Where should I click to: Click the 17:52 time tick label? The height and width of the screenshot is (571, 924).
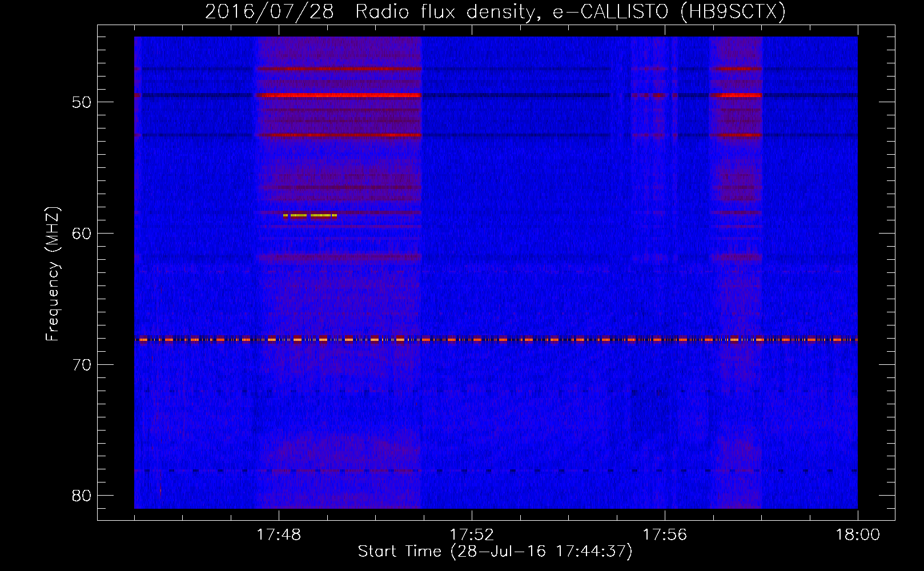pos(472,535)
